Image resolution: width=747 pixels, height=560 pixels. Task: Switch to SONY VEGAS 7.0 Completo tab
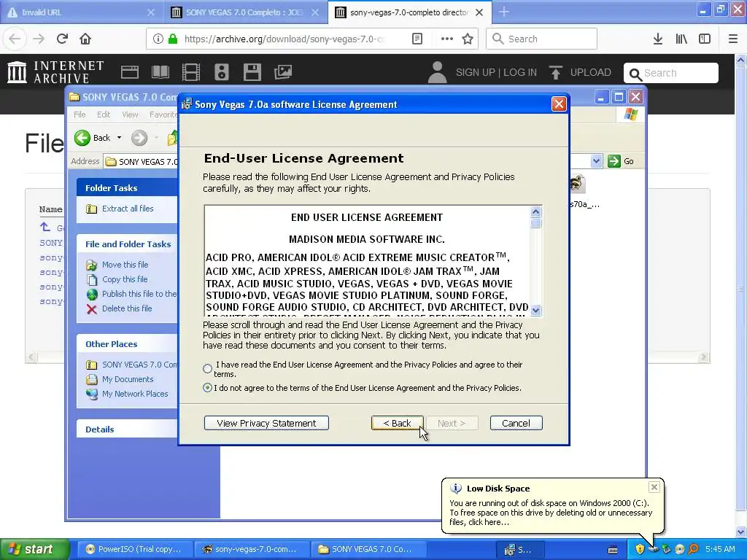click(244, 12)
